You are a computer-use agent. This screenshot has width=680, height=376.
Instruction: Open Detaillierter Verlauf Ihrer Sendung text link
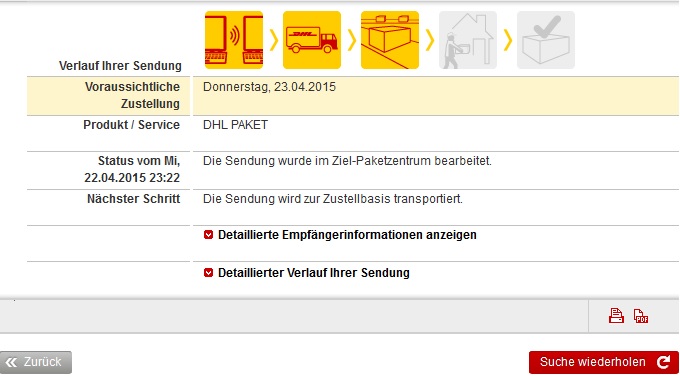[314, 273]
